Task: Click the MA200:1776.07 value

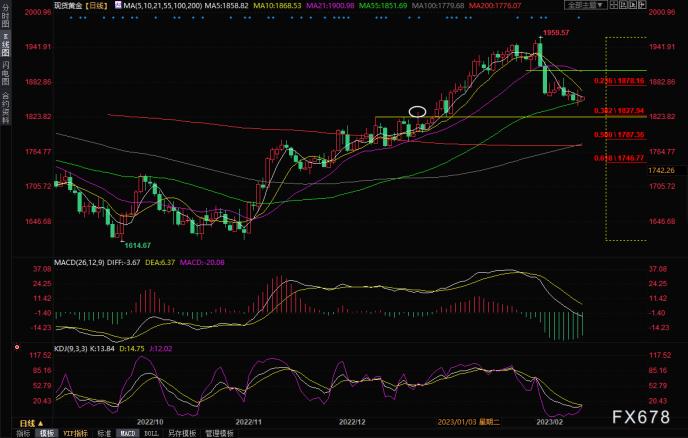Action: (495, 6)
